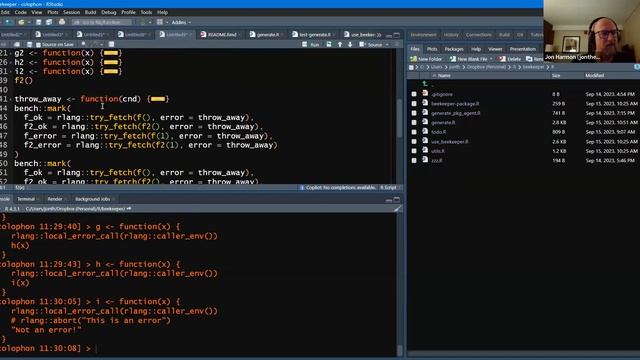Open the Debug menu
This screenshot has width=640, height=360.
click(x=109, y=12)
